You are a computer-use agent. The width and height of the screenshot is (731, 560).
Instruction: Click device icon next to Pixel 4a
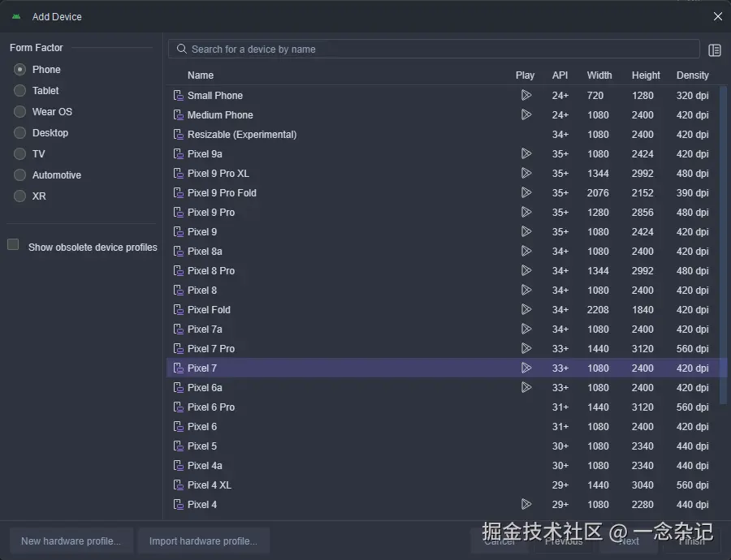point(178,465)
